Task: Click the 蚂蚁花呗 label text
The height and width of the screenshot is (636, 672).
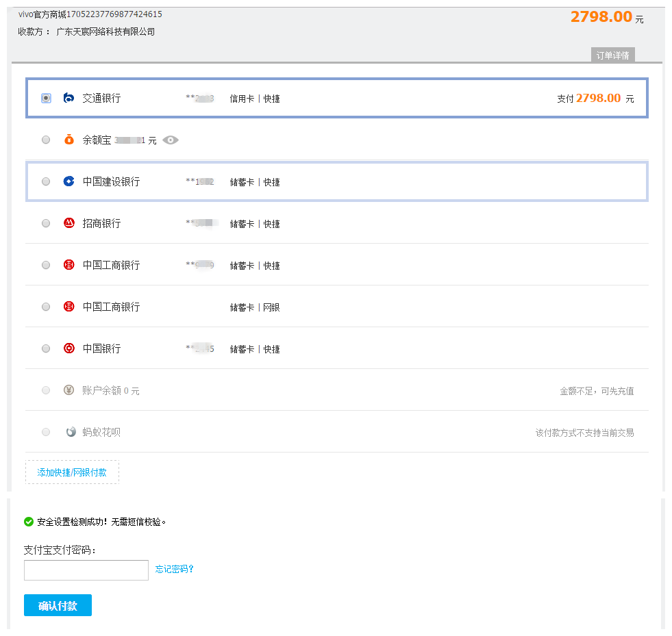Action: pyautogui.click(x=101, y=432)
